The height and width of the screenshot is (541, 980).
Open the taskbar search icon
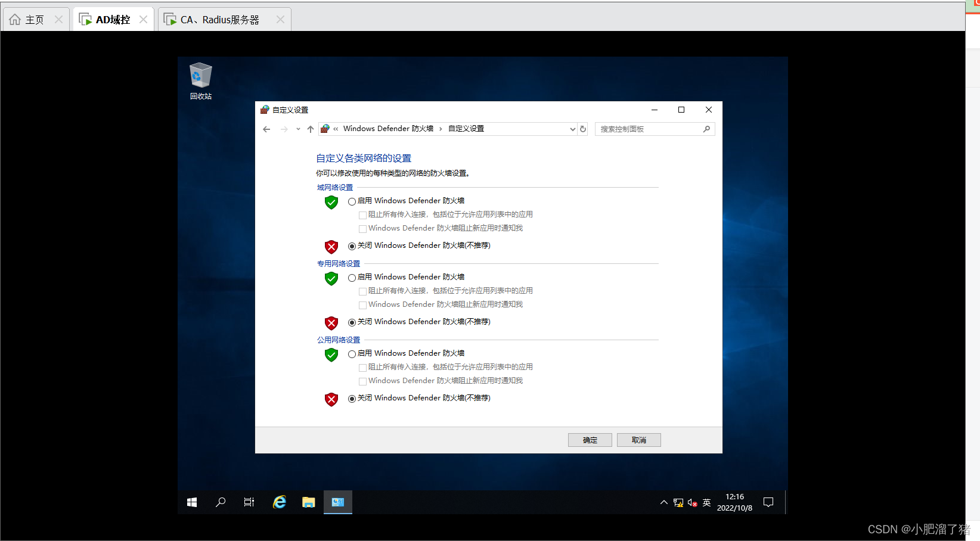[221, 502]
